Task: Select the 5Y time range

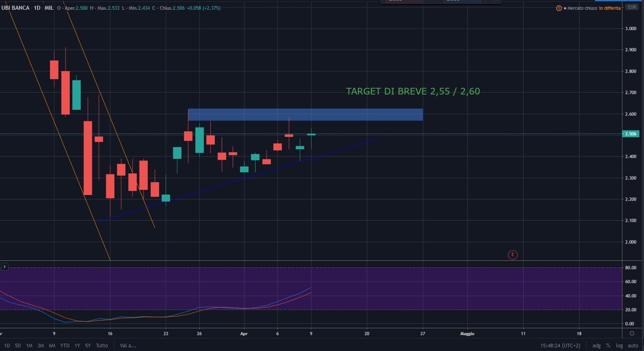Action: (x=88, y=346)
